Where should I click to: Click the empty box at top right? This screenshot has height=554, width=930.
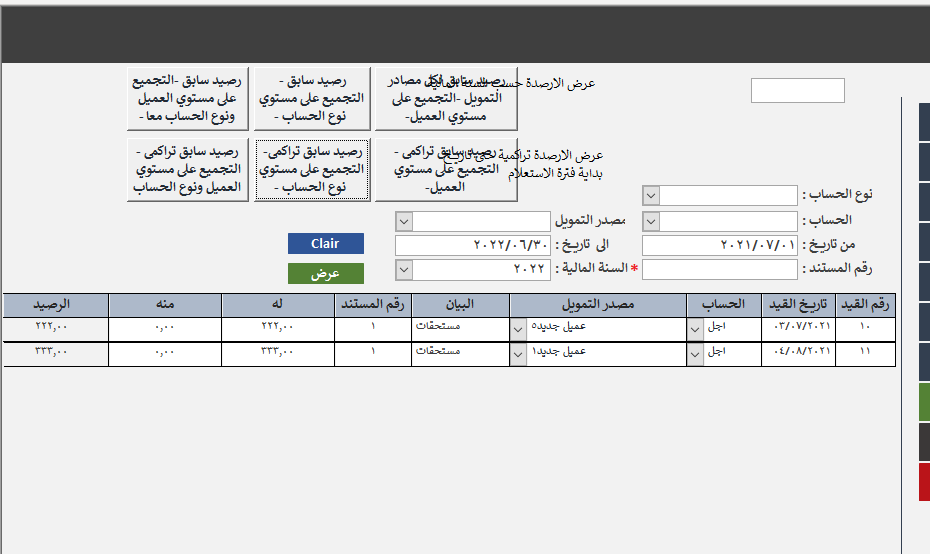point(798,90)
